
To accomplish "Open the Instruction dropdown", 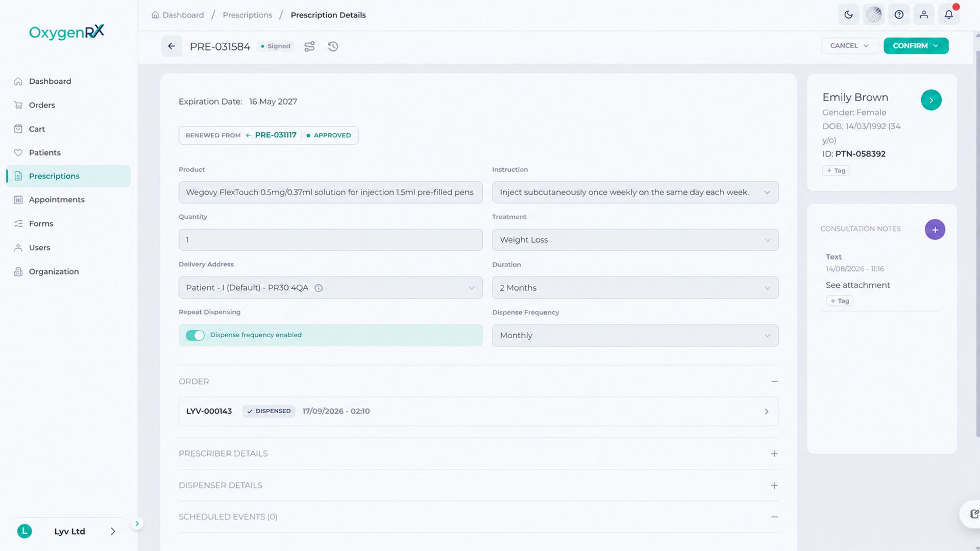I will 635,192.
